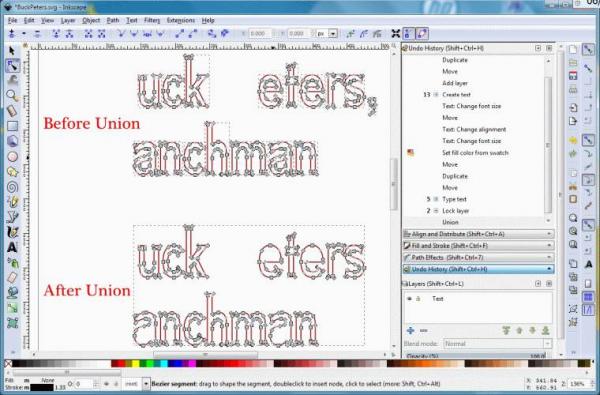Expand Fill and Stroke panel
600x395 pixels.
[x=478, y=246]
